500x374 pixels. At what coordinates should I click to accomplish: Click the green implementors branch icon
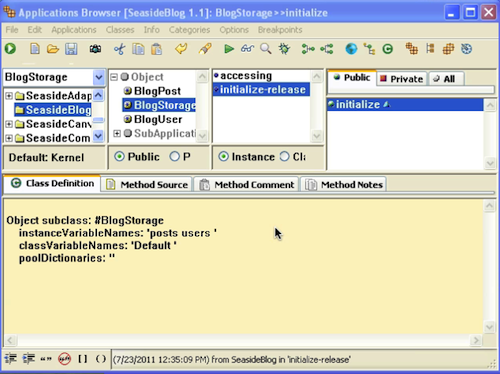pos(327,49)
